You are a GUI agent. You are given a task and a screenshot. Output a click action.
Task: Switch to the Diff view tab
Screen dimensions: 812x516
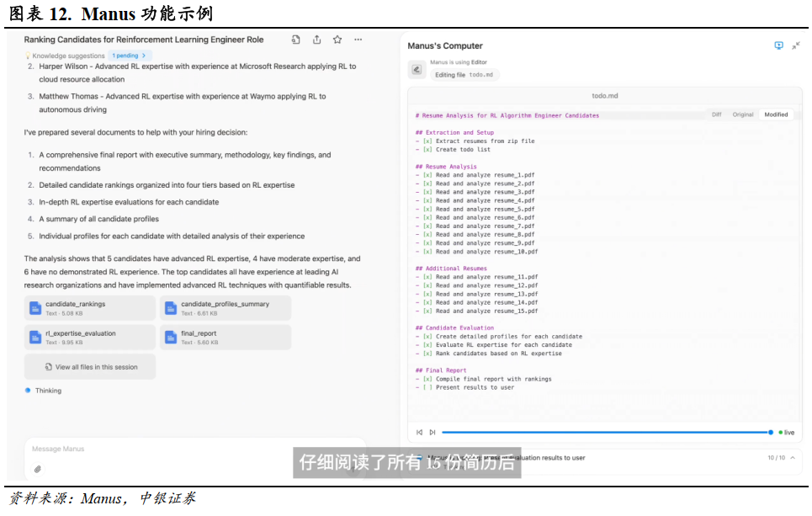click(716, 114)
